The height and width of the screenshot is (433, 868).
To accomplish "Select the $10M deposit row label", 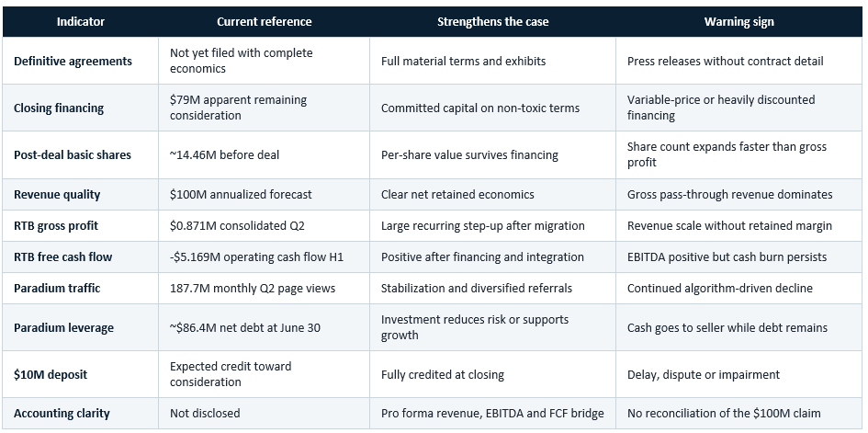I will pos(51,374).
